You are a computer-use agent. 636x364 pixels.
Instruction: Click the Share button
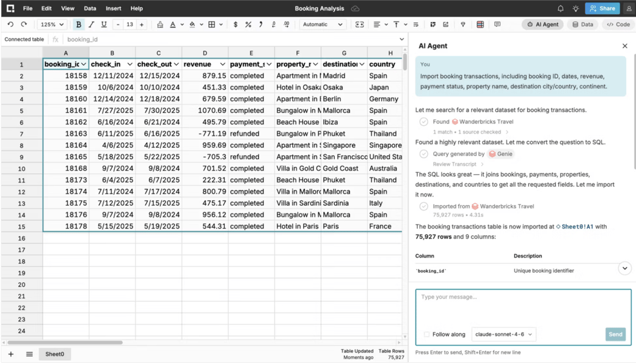(x=602, y=9)
